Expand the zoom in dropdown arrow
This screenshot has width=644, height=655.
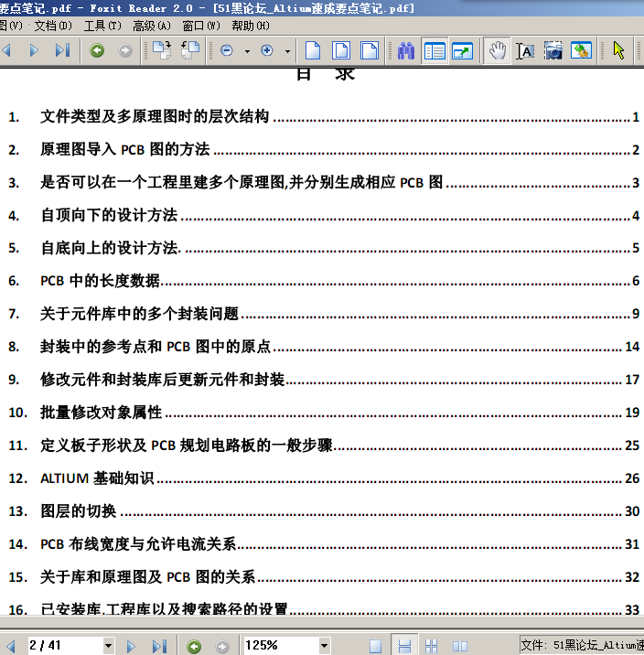pyautogui.click(x=287, y=51)
